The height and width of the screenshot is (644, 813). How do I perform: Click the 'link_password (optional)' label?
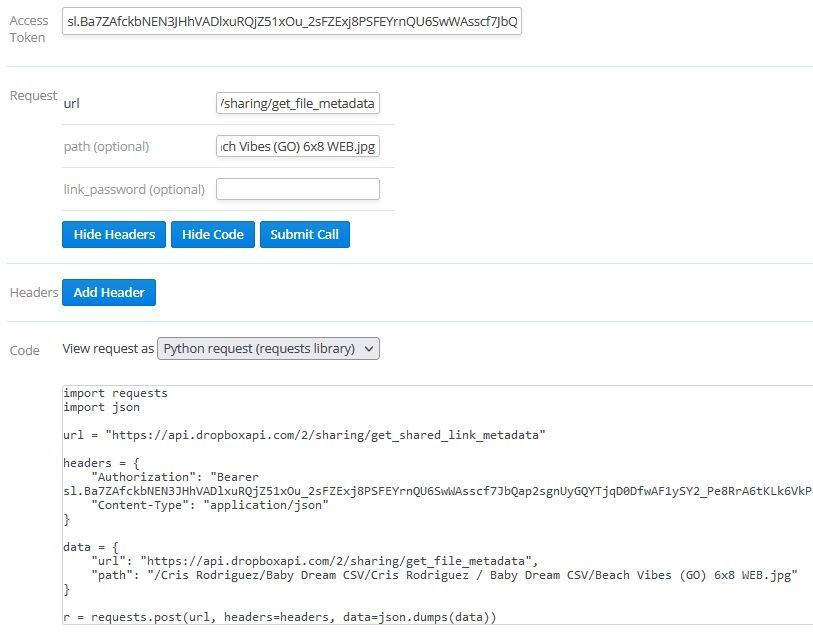click(134, 190)
